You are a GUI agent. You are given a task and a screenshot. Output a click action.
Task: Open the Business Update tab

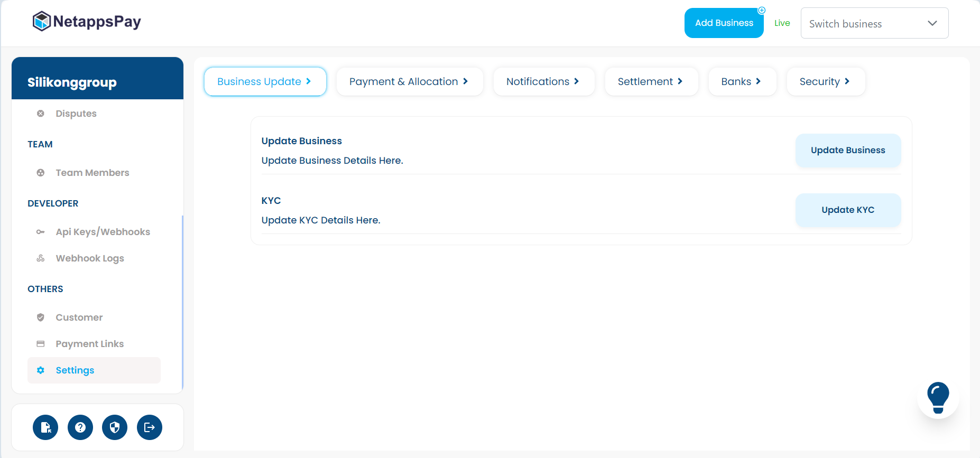pos(265,81)
